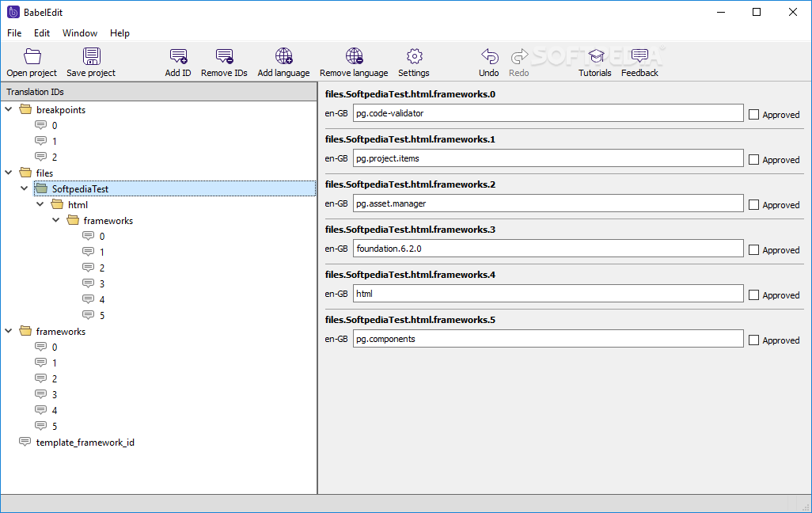Click the Add ID toolbar icon
This screenshot has height=513, width=812.
tap(178, 56)
